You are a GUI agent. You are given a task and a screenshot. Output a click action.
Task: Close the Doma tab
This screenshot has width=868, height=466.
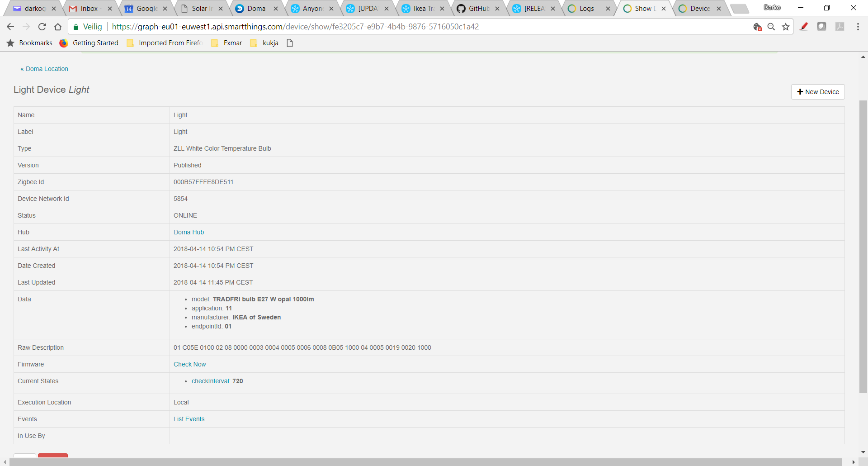point(276,9)
